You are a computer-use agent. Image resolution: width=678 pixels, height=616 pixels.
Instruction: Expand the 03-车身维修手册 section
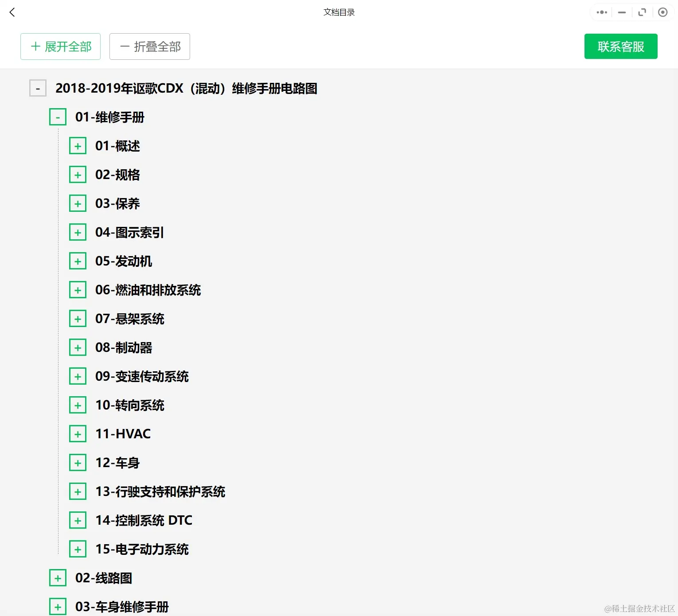click(x=58, y=606)
